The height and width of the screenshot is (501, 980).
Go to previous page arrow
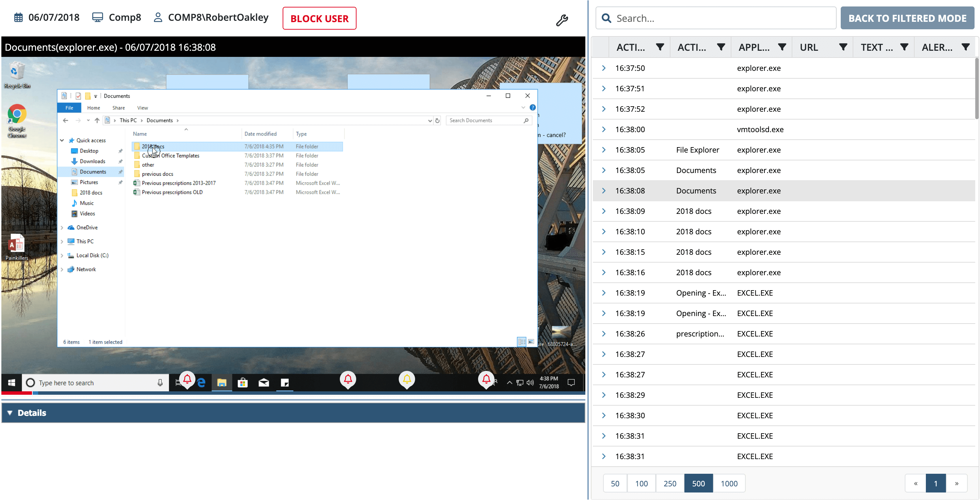click(x=916, y=484)
